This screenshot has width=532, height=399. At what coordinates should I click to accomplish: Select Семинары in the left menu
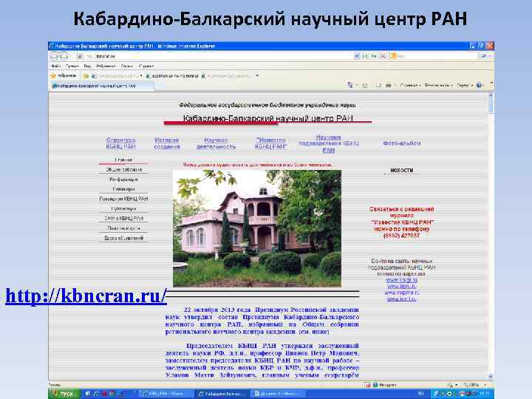tap(123, 189)
